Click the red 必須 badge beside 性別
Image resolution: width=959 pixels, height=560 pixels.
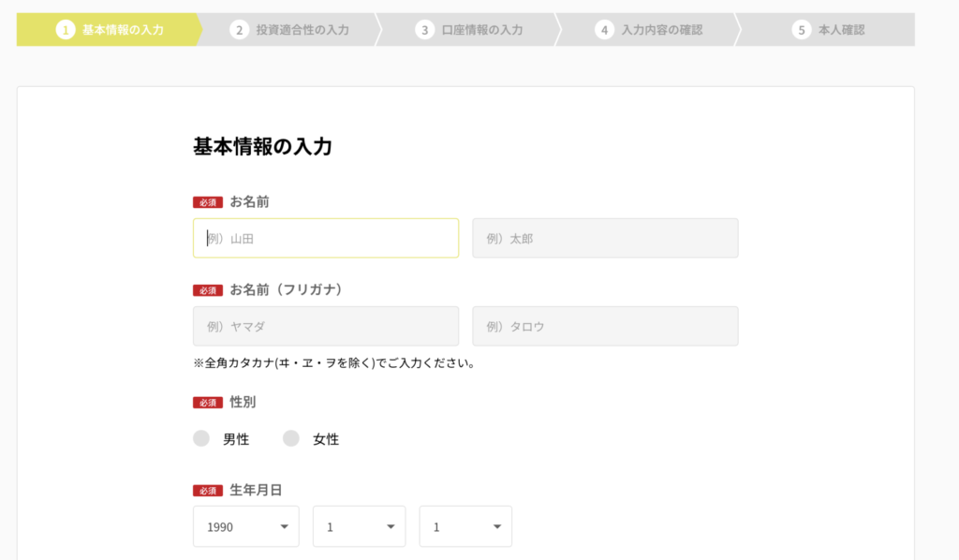tap(207, 403)
